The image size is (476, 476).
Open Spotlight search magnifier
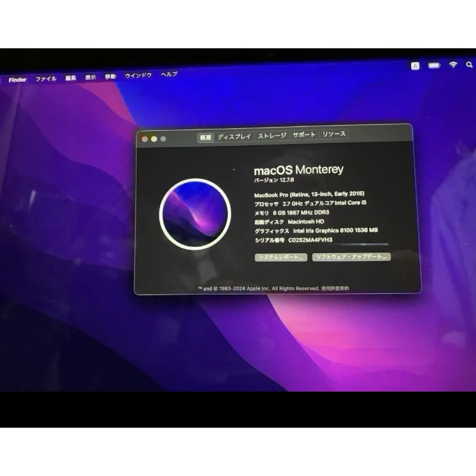point(469,65)
